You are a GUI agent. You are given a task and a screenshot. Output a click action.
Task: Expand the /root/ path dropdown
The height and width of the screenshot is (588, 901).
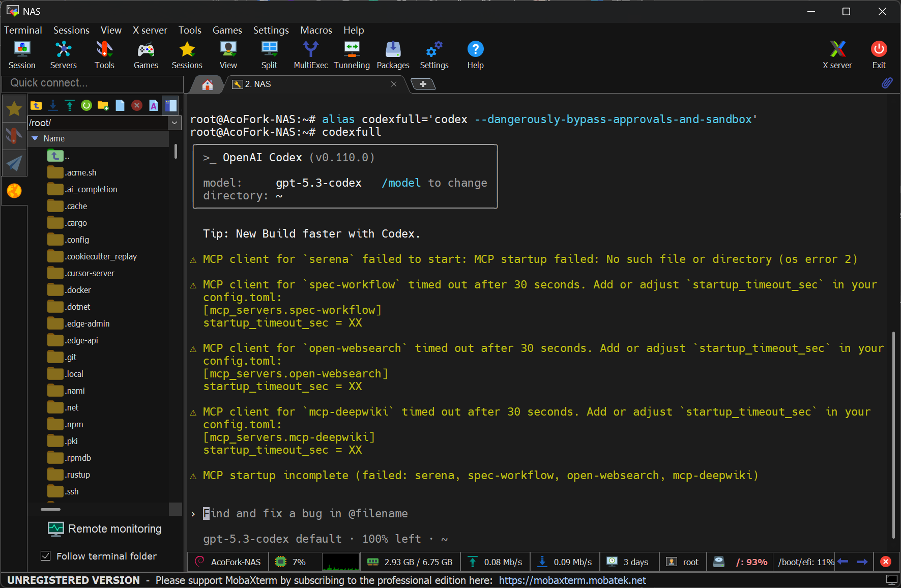[x=175, y=123]
